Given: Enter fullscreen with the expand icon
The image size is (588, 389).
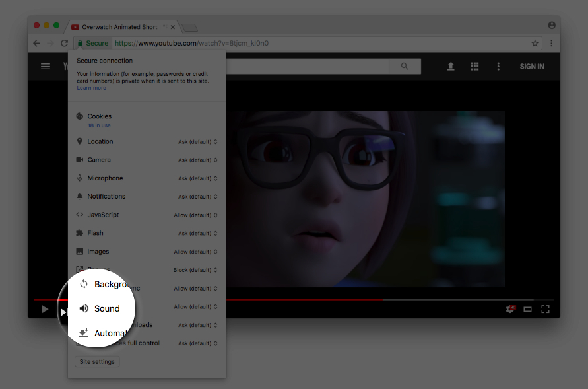Looking at the screenshot, I should point(545,308).
